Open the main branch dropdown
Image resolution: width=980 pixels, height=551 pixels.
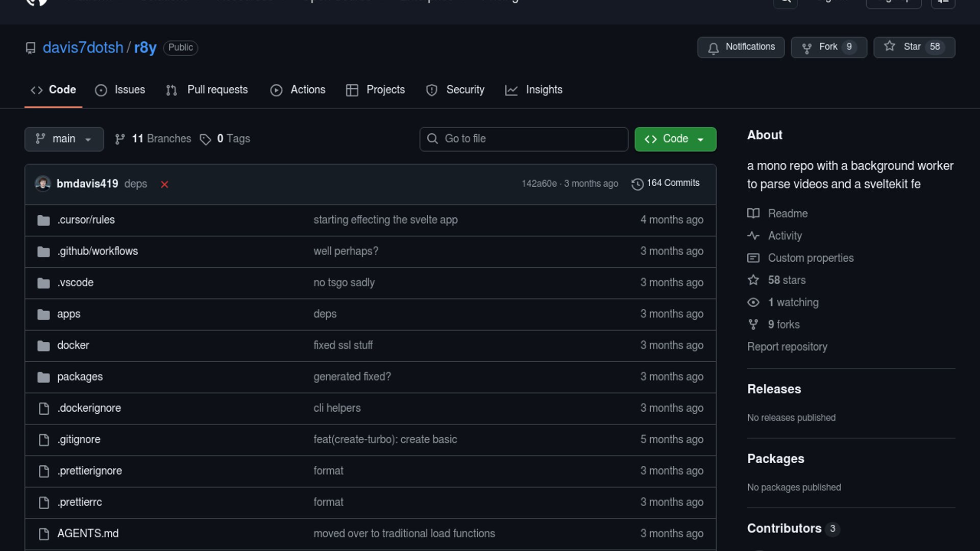[64, 139]
